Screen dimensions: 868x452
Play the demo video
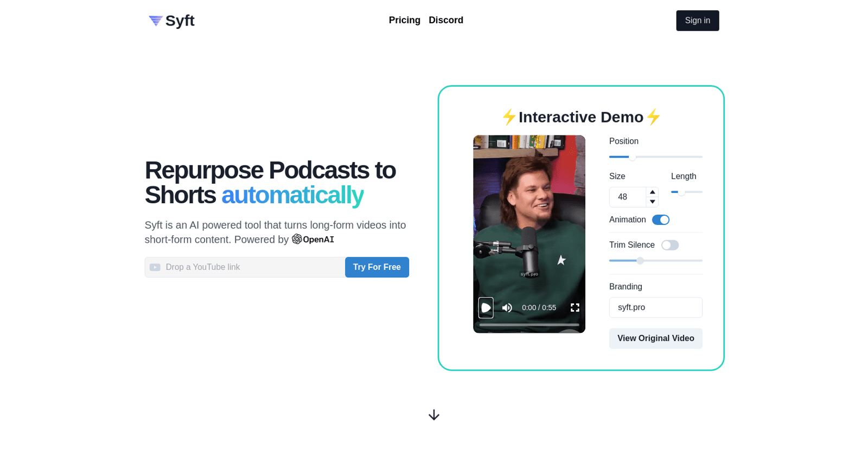click(486, 308)
